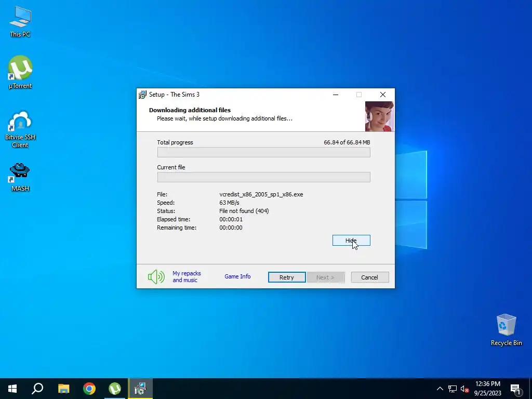This screenshot has height=399, width=532.
Task: Click the file name vcredist_x86_2005_sp1_x86.exe
Action: [261, 194]
